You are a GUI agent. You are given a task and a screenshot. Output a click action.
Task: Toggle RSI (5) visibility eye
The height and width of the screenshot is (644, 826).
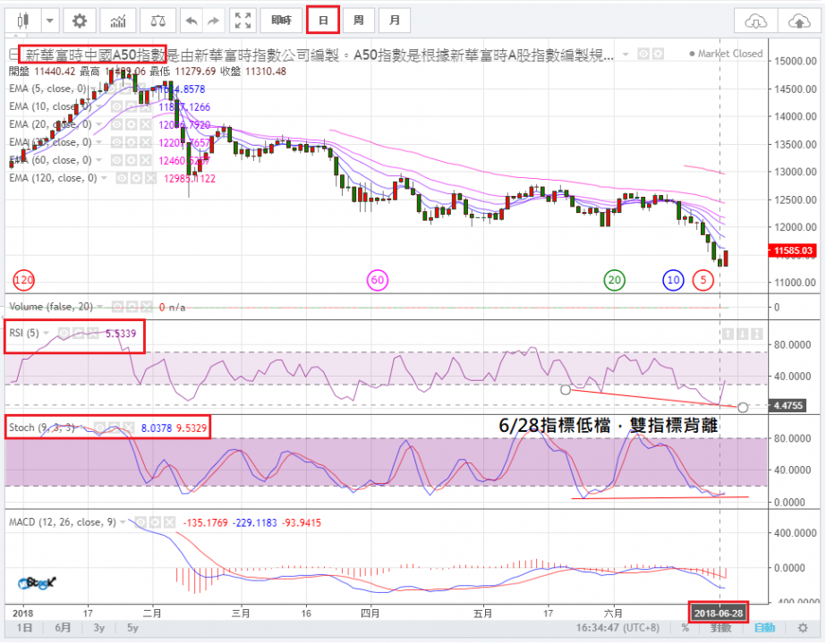coord(64,334)
